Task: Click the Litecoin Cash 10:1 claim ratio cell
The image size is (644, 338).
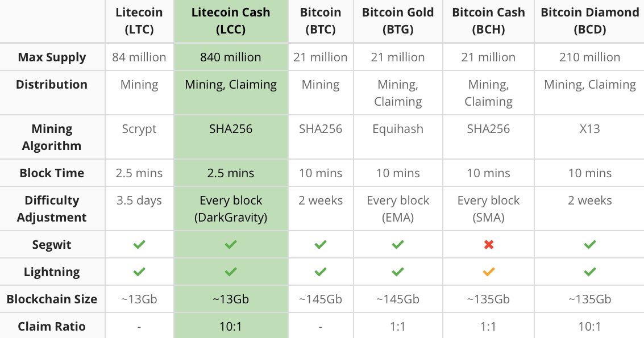Action: point(231,327)
